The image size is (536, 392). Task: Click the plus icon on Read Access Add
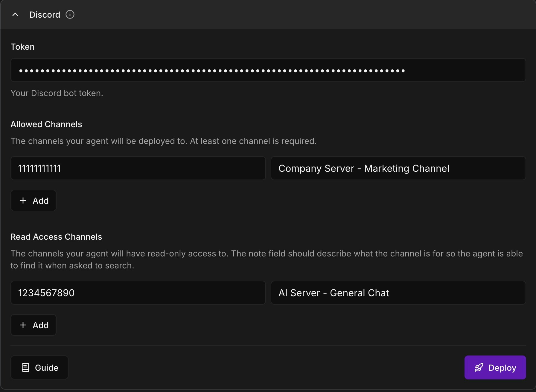23,325
